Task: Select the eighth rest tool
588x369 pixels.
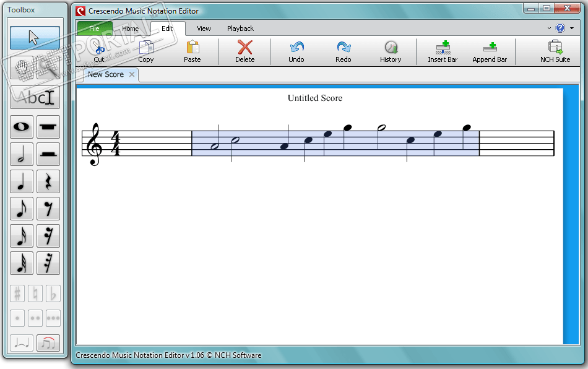Action: 48,209
